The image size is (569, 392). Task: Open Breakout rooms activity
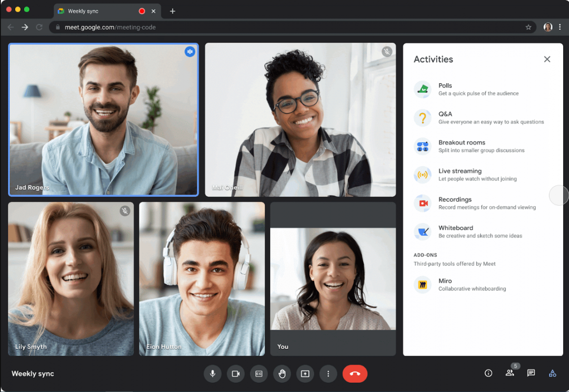[483, 147]
